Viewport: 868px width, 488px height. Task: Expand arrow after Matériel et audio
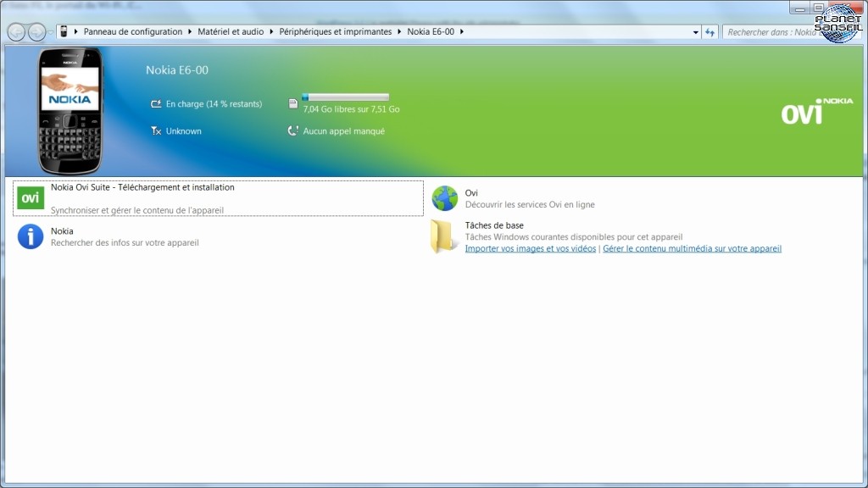271,31
